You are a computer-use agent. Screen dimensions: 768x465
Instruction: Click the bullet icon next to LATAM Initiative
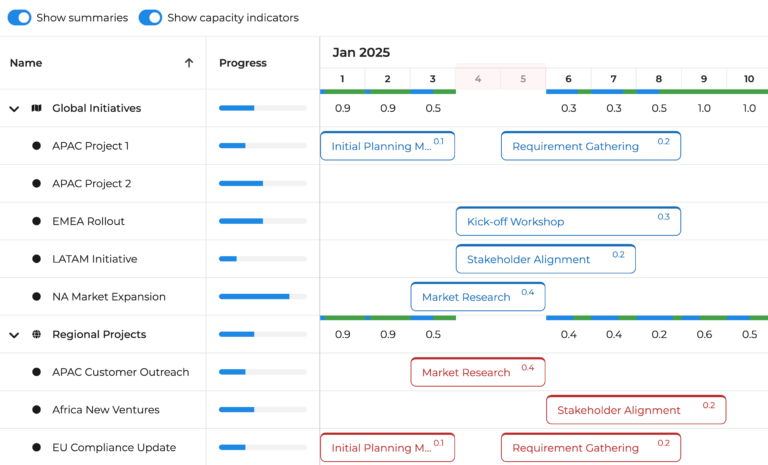pos(37,259)
